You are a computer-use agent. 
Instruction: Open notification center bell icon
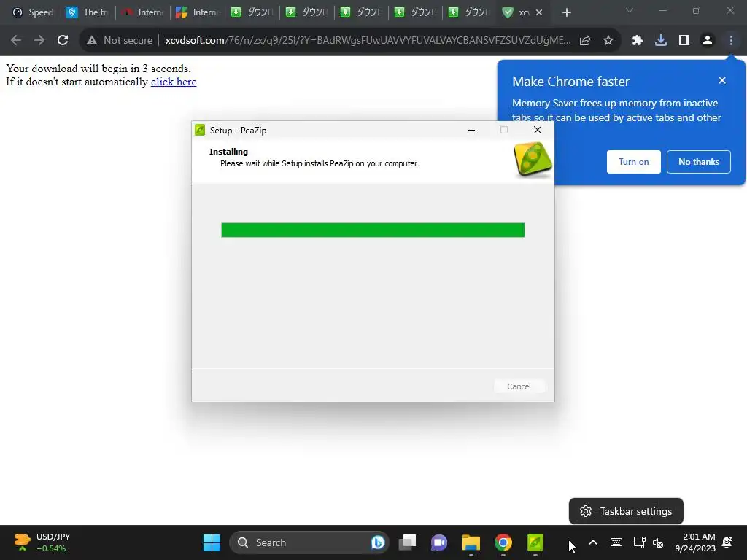coord(727,542)
